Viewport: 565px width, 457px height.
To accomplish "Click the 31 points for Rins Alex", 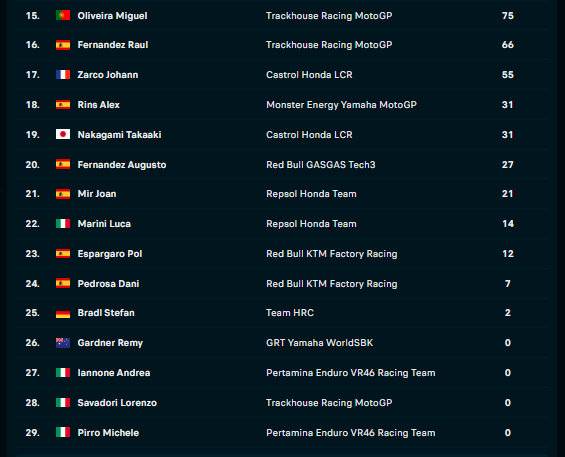I will point(508,105).
